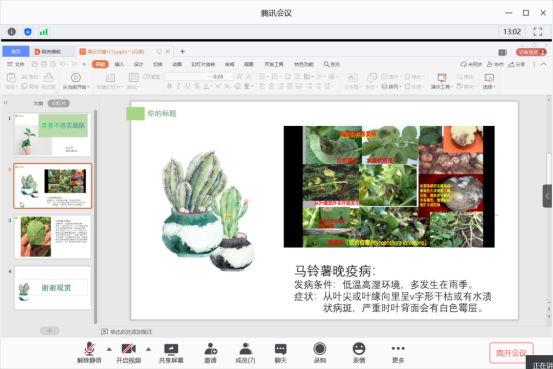553x369 pixels.
Task: Enter fullscreen mode for the meeting
Action: pos(538,32)
